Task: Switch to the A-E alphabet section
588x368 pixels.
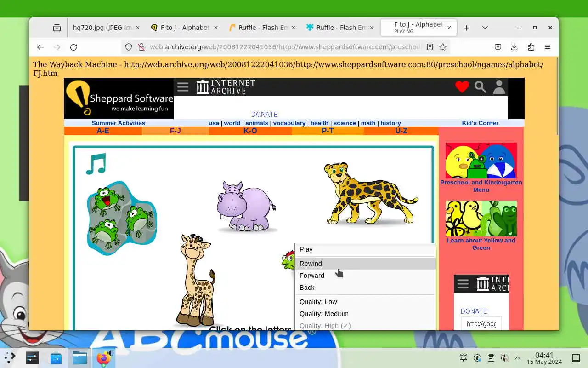Action: click(103, 131)
